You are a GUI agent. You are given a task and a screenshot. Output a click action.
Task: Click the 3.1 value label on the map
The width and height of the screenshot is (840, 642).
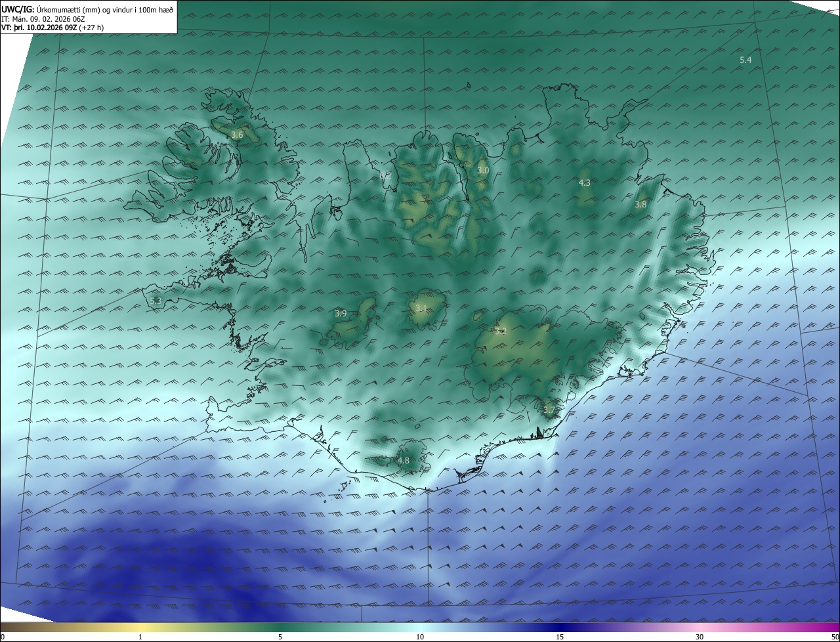pyautogui.click(x=421, y=309)
